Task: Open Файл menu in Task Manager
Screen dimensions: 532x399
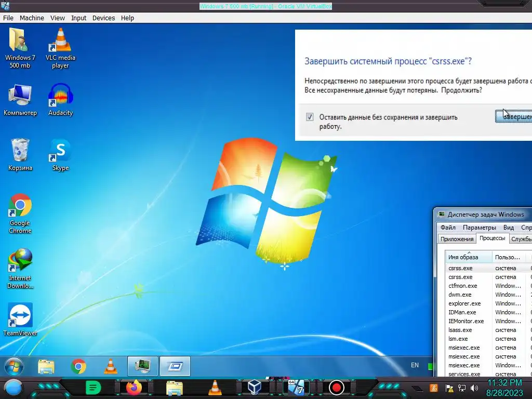Action: 448,228
